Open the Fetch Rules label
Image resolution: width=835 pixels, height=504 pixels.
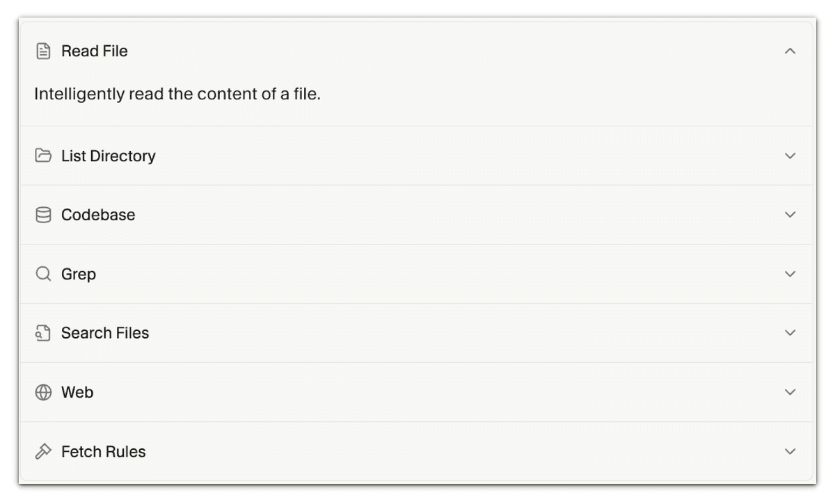pyautogui.click(x=104, y=452)
